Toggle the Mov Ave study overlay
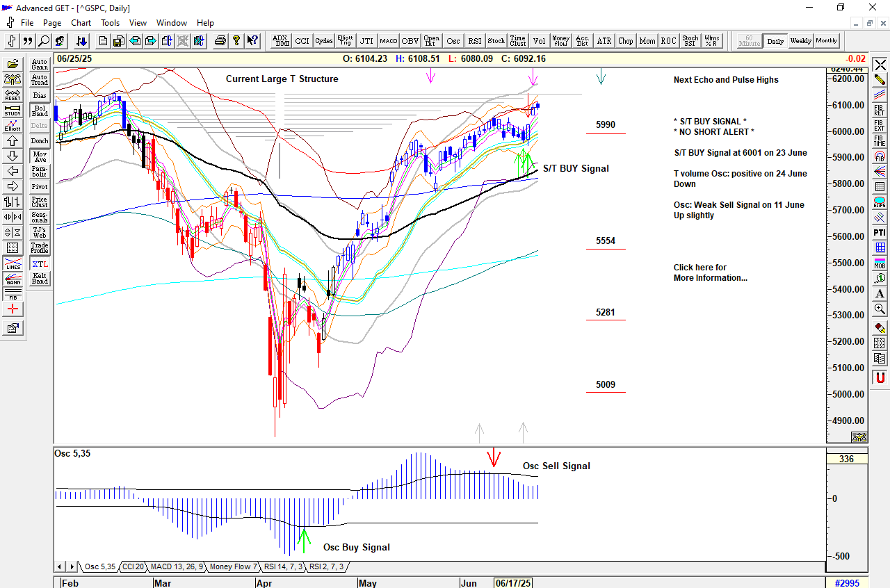 click(40, 156)
